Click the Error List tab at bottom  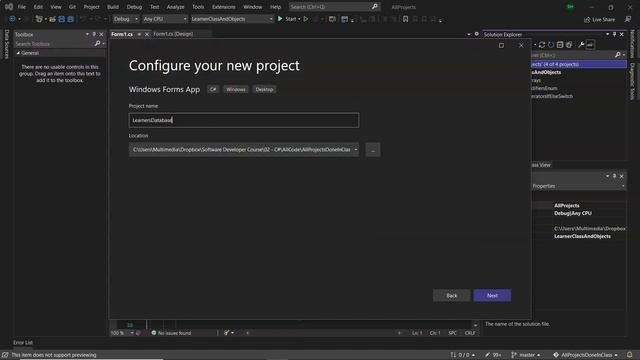tap(23, 342)
